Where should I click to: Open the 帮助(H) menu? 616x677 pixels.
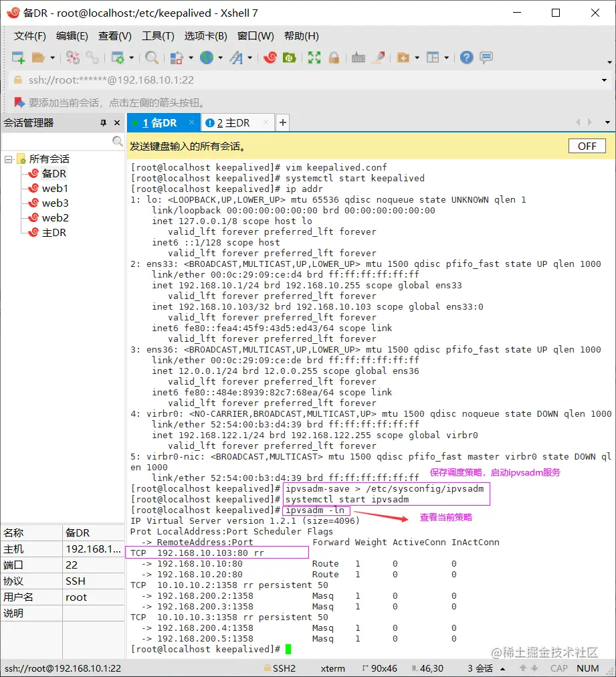coord(301,36)
